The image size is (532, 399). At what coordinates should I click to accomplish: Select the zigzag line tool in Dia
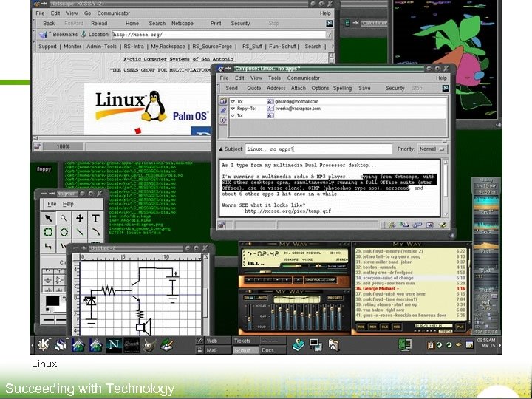point(48,246)
